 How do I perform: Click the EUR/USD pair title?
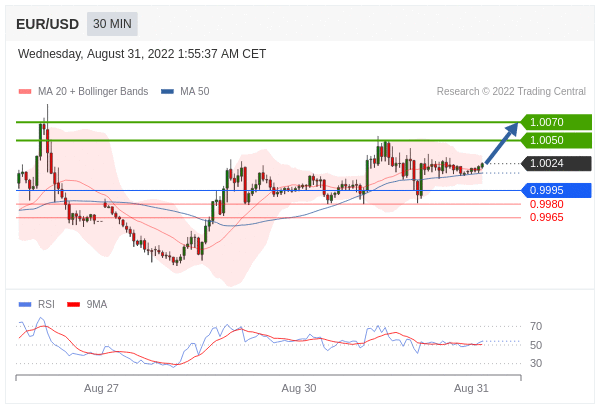(x=48, y=24)
